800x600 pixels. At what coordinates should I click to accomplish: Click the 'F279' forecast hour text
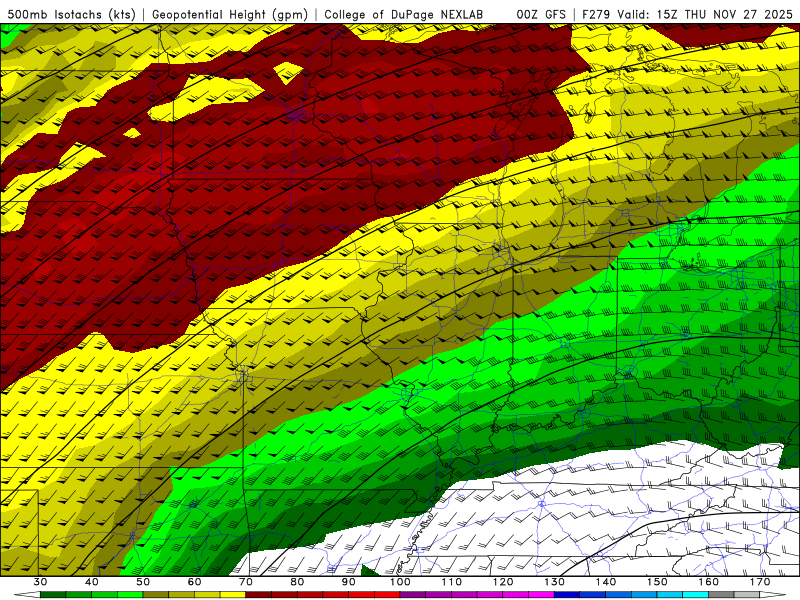[597, 15]
